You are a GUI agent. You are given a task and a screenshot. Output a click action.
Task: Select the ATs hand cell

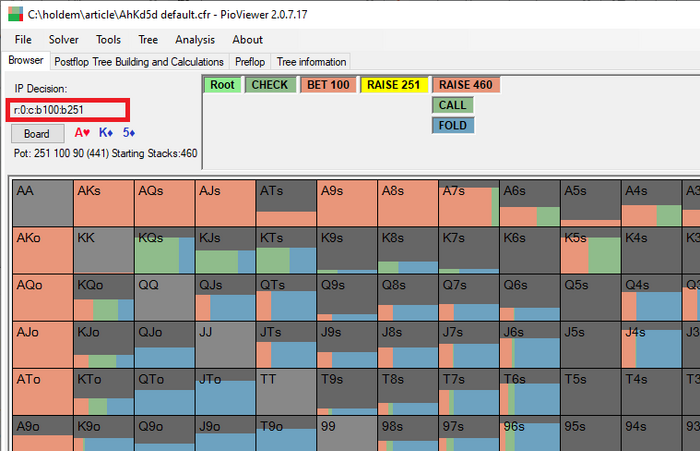[286, 203]
